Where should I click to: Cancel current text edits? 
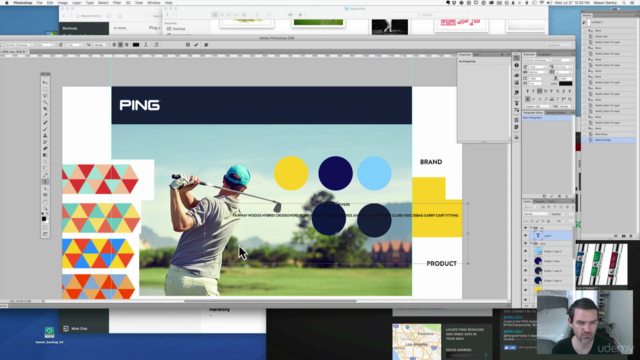(x=188, y=44)
